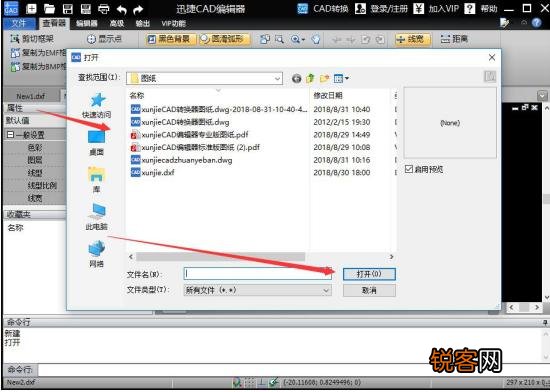Viewport: 550px width, 392px height.
Task: Toggle 圆滑弧形 smooth arcs
Action: coord(224,39)
